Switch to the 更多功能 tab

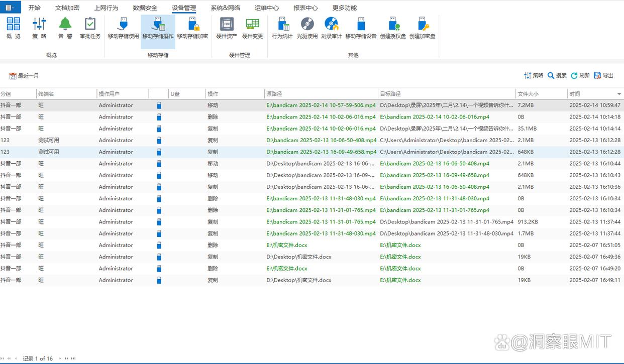tap(345, 8)
